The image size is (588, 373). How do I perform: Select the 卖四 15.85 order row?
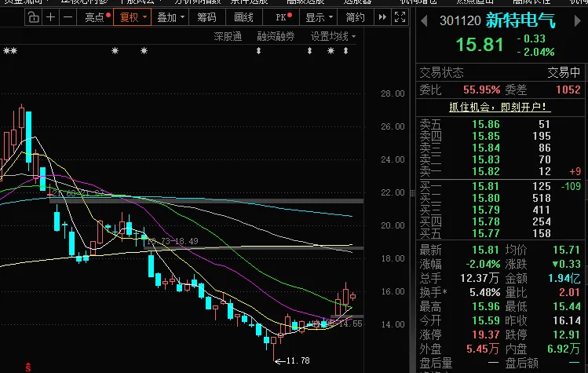(500, 136)
